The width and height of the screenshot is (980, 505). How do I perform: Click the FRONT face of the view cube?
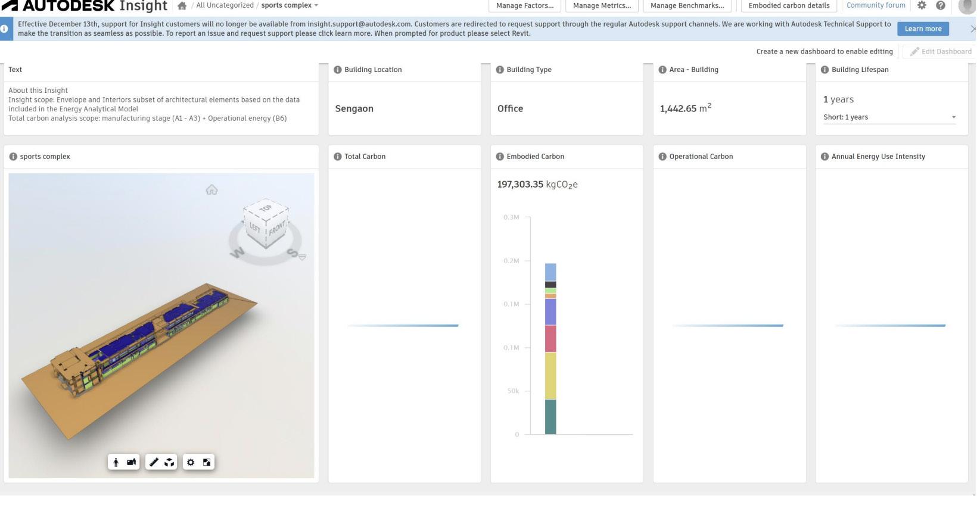tap(277, 229)
